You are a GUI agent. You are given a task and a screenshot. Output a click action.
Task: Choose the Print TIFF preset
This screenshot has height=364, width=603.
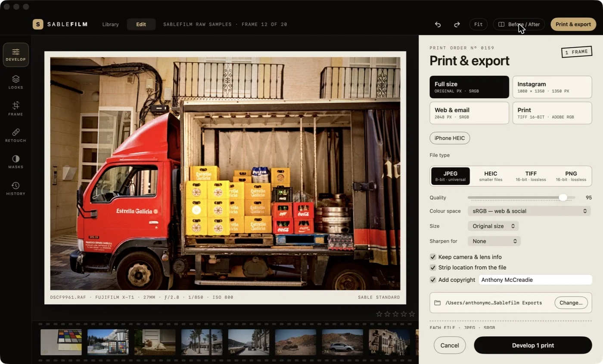tap(552, 113)
